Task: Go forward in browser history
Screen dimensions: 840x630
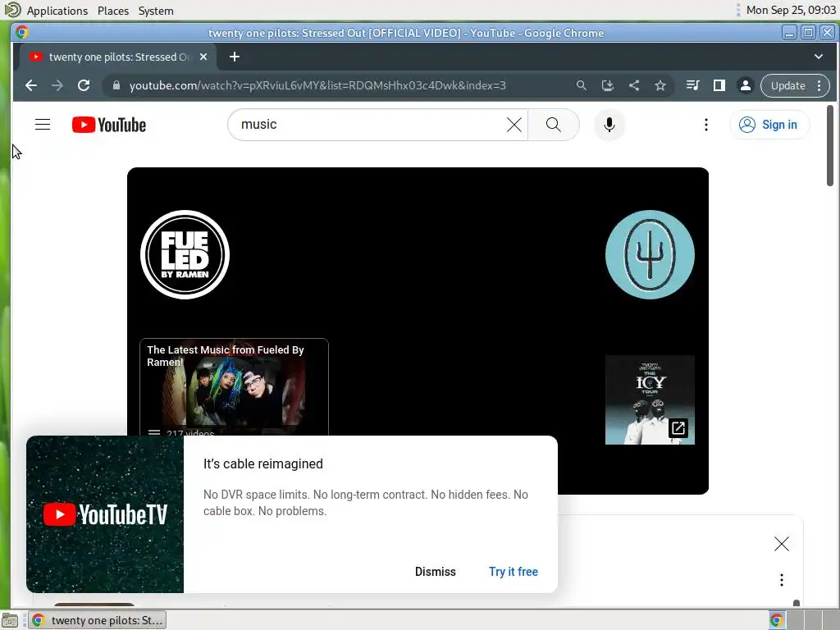Action: 57,85
